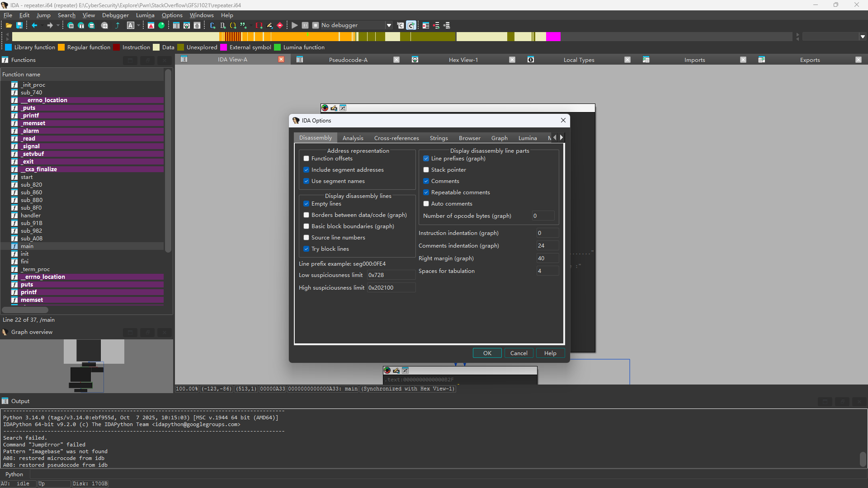
Task: Enable the Function offsets checkbox
Action: 307,159
